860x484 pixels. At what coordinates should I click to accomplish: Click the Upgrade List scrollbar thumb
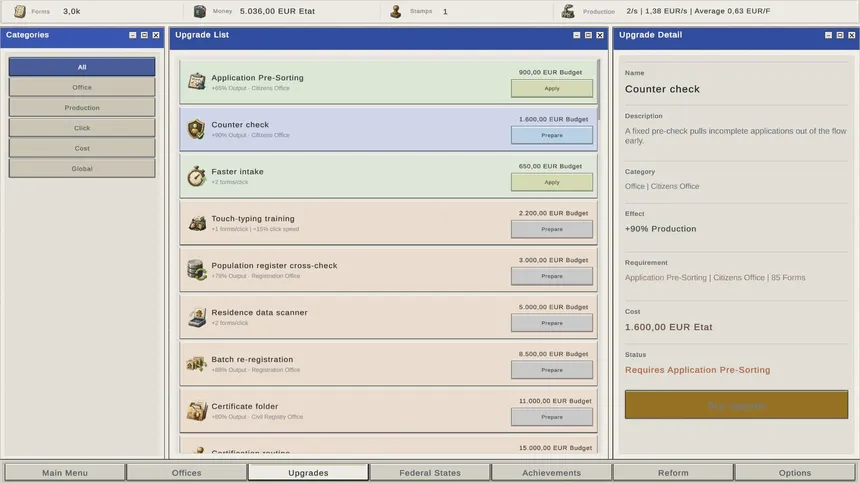pyautogui.click(x=599, y=89)
